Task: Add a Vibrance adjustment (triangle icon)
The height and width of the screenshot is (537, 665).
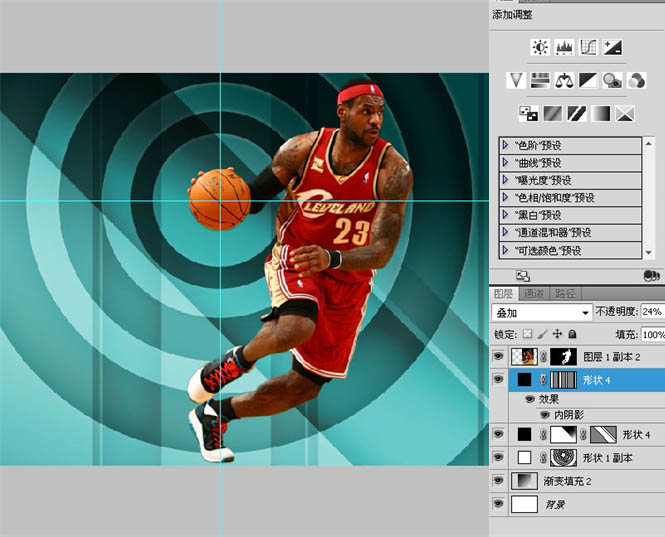Action: [516, 80]
